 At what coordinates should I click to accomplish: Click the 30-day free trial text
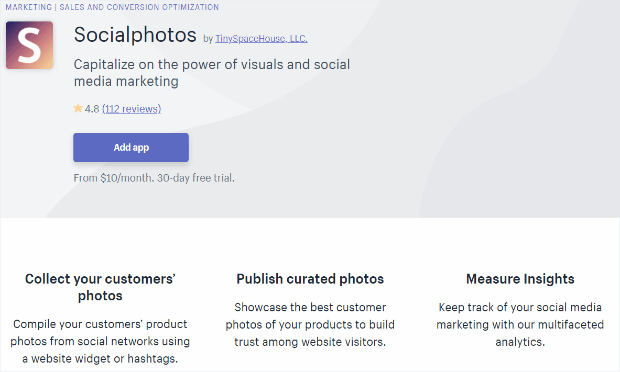[196, 178]
